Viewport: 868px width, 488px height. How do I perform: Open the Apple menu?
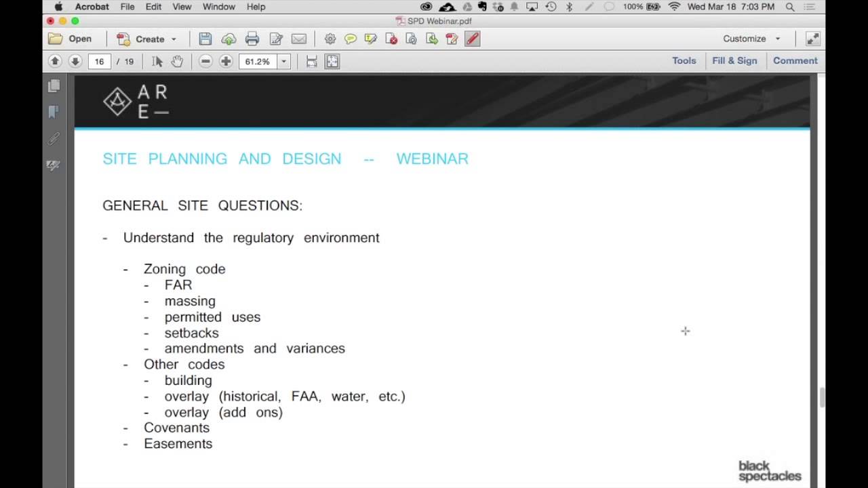coord(59,7)
